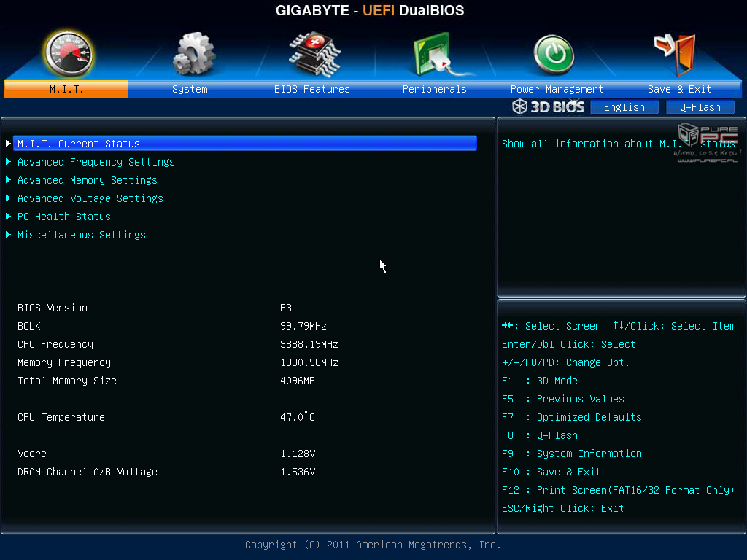Click CPU Frequency value 3888.19MHz

click(x=309, y=344)
